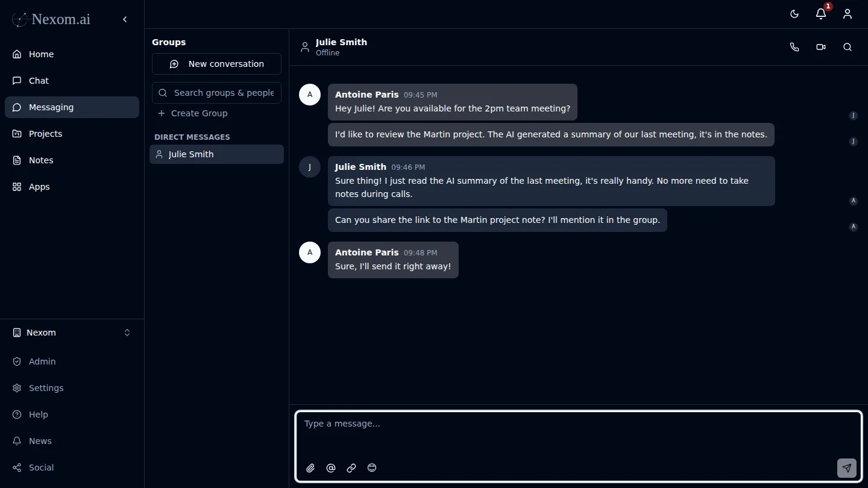Switch to the Messaging section
The width and height of the screenshot is (868, 488).
coord(51,107)
